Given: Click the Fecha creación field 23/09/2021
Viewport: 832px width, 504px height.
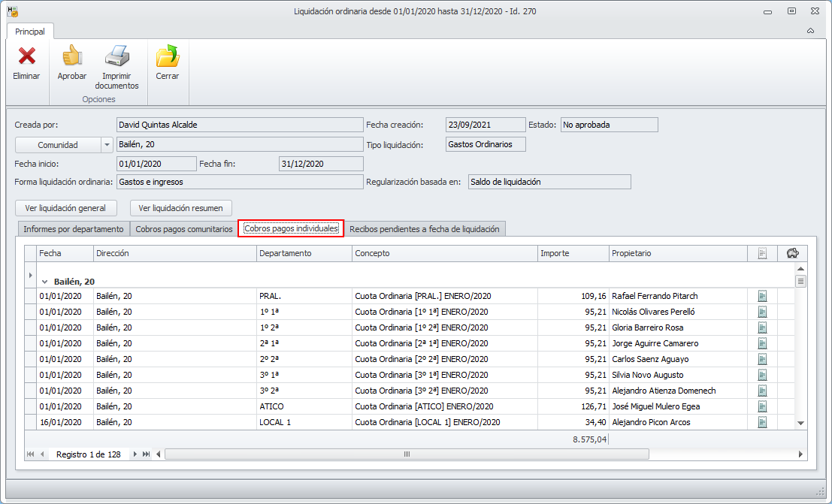Looking at the screenshot, I should [486, 125].
